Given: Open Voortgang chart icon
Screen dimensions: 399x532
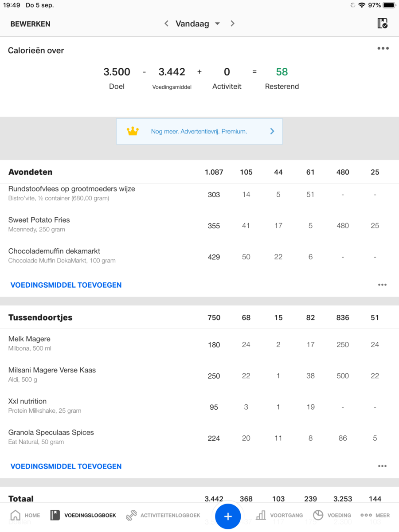Looking at the screenshot, I should [261, 515].
